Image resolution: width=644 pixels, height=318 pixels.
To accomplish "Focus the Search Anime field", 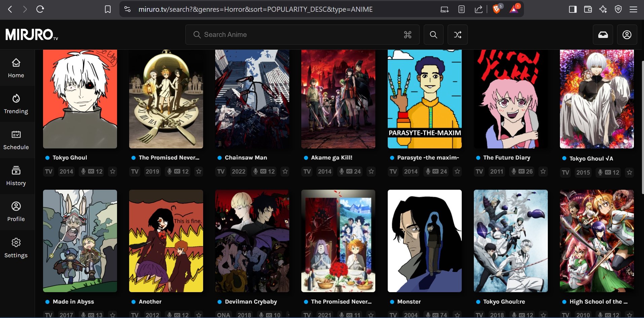I will (302, 35).
